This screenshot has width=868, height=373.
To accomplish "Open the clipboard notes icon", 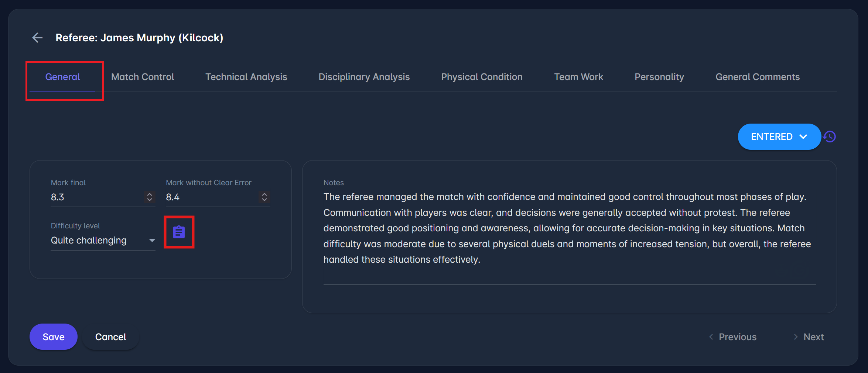I will pyautogui.click(x=179, y=232).
